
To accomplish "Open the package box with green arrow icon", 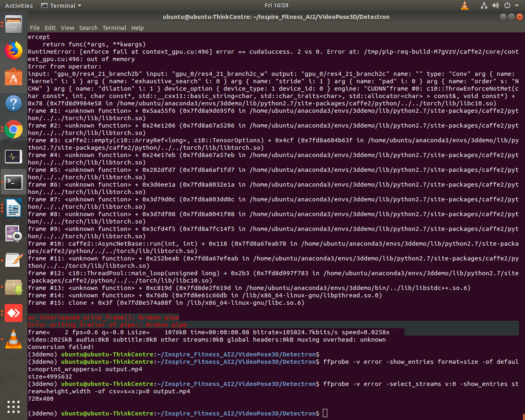I will tap(14, 287).
